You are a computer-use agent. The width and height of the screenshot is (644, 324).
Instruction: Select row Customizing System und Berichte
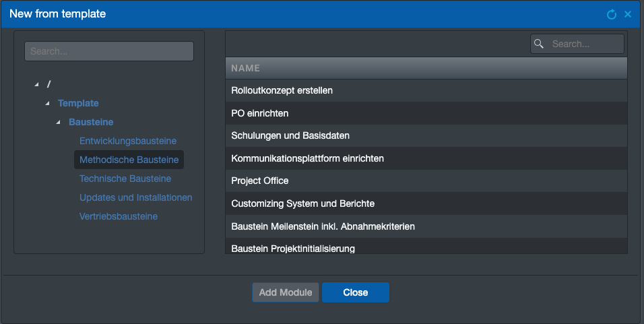426,203
